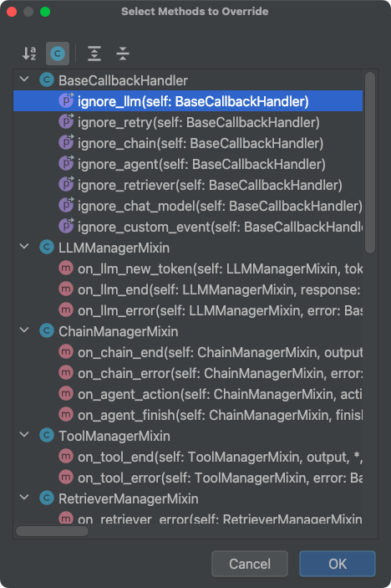Click the collapse all icon
The image size is (391, 588).
click(123, 54)
